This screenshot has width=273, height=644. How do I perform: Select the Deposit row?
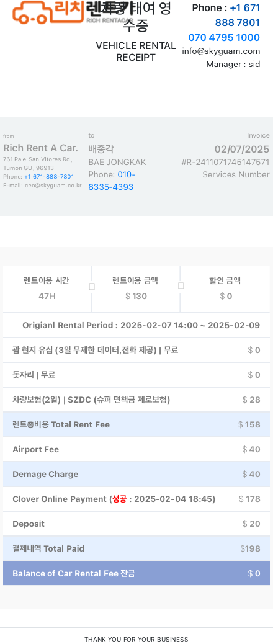(x=136, y=524)
